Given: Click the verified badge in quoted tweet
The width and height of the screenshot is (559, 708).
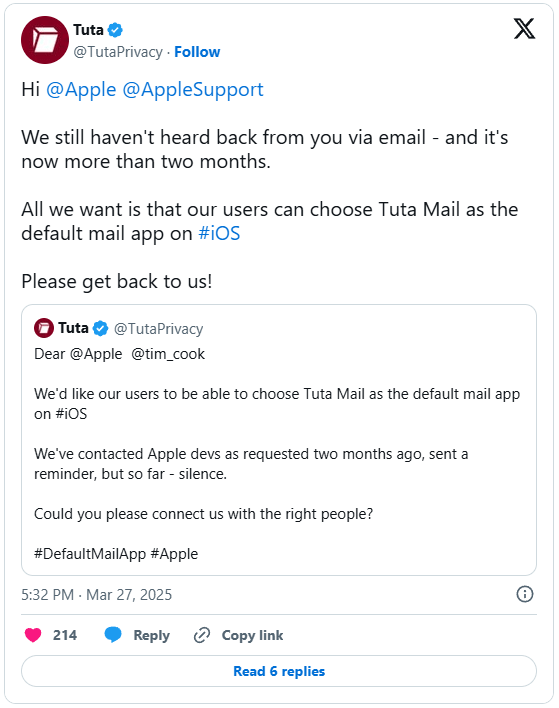Looking at the screenshot, I should coord(100,328).
